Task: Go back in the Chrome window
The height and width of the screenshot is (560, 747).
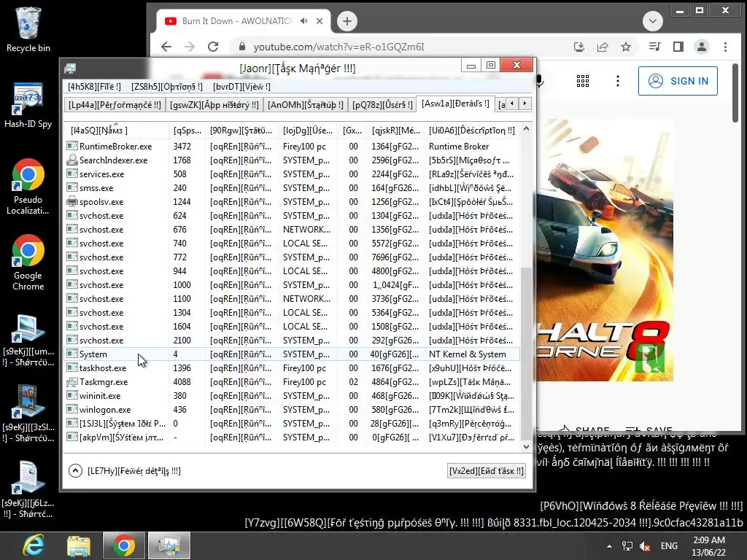Action: 166,47
